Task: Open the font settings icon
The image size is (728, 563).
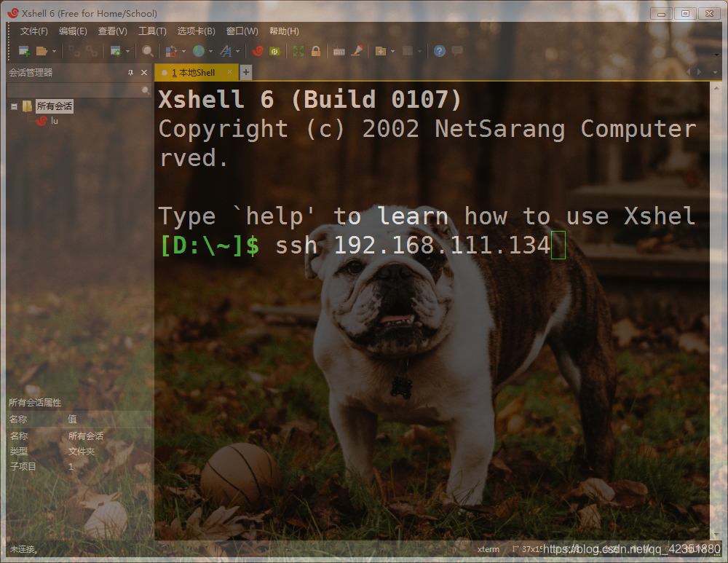Action: pos(226,51)
